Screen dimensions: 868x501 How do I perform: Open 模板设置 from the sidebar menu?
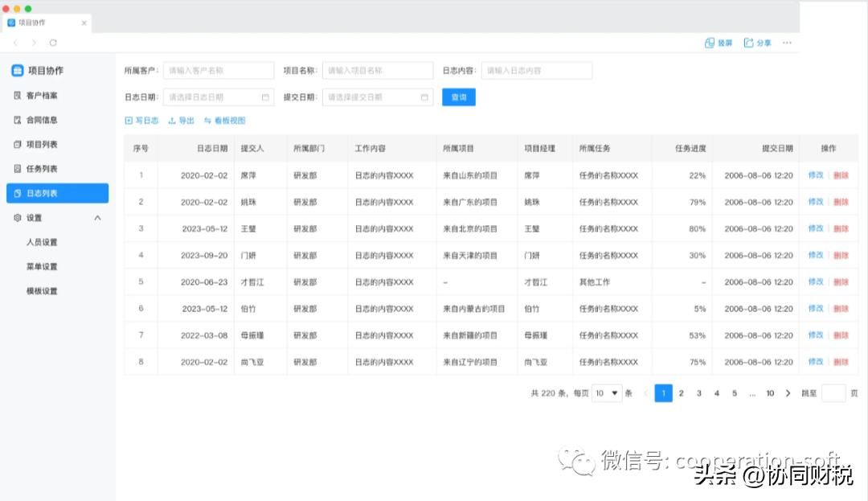click(x=56, y=290)
